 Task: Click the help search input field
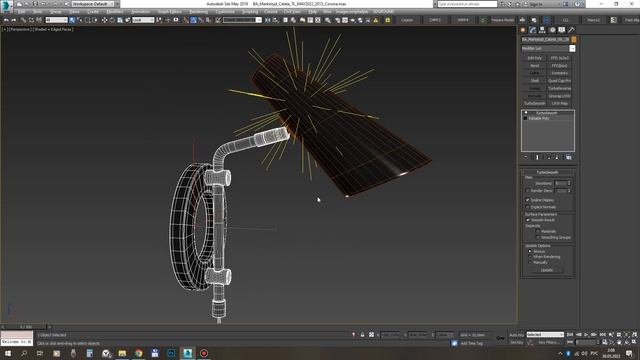coord(467,4)
